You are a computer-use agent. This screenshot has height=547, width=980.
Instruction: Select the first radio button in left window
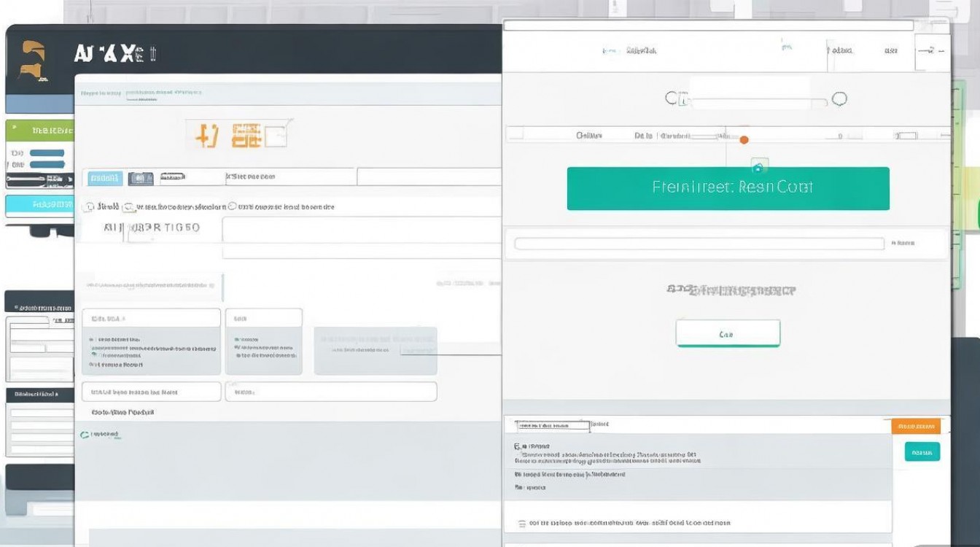(x=90, y=206)
